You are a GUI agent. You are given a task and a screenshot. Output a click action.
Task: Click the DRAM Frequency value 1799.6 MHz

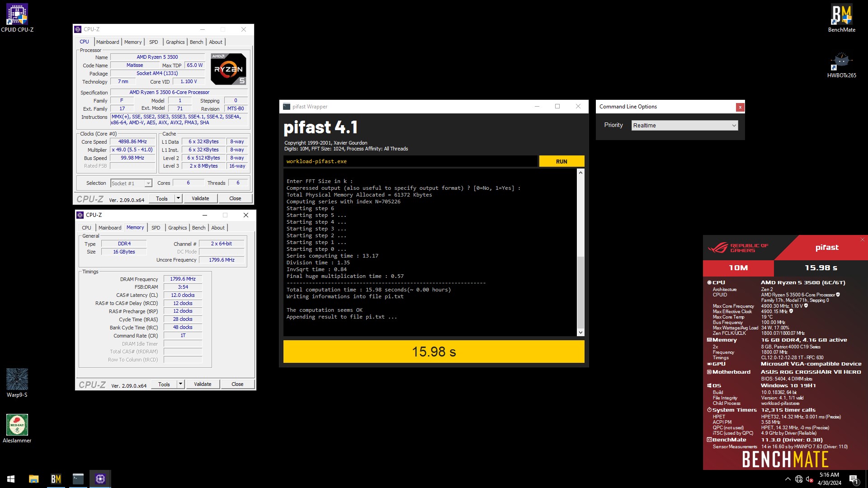(183, 279)
